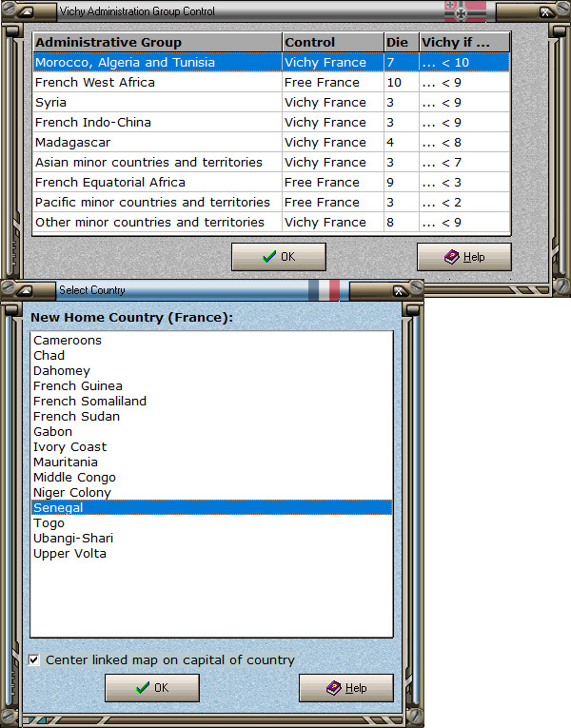This screenshot has height=728, width=571.
Task: Select the Madagascar row
Action: [x=271, y=142]
